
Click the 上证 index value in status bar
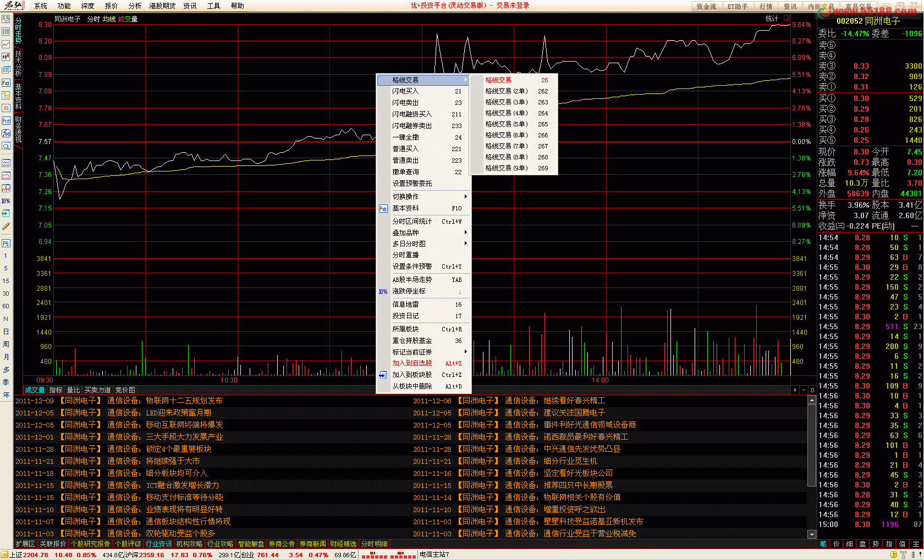35,555
